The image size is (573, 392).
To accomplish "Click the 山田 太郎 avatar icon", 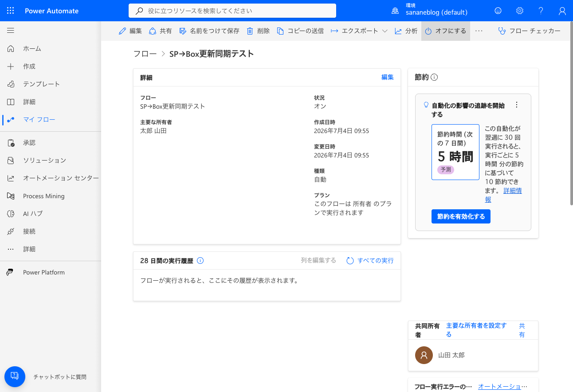I will pos(424,355).
